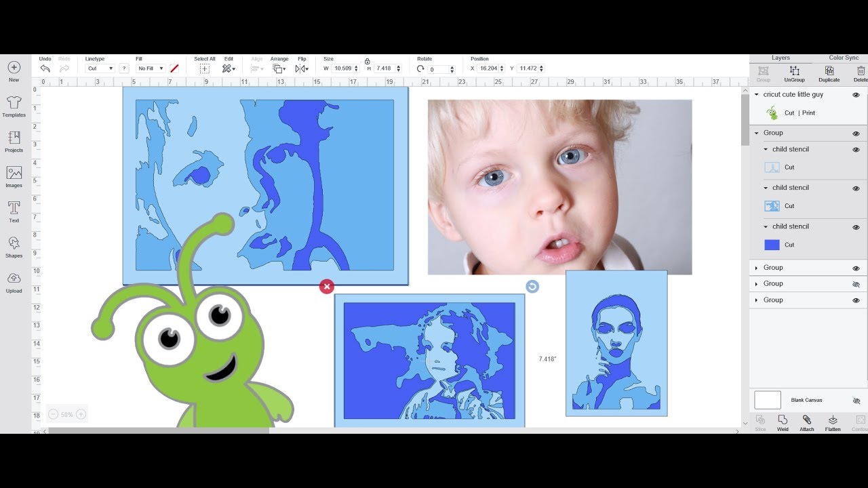
Task: Click the Group layers icon
Action: [x=764, y=73]
